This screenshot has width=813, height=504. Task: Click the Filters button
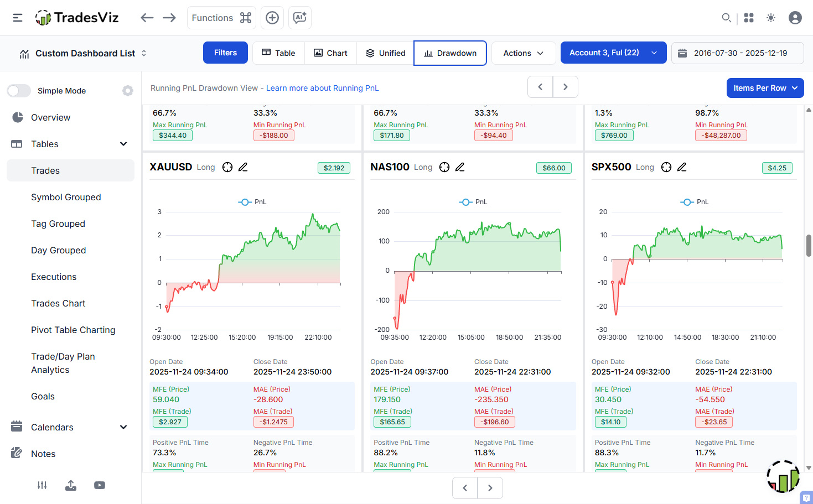pos(225,53)
